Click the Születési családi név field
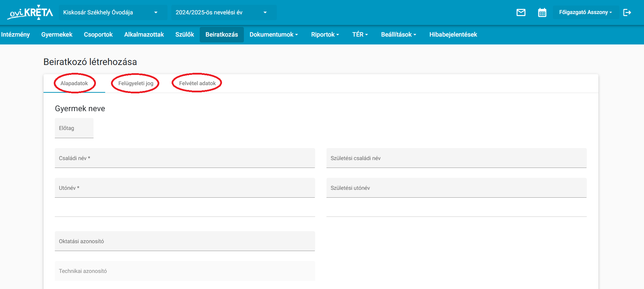This screenshot has width=644, height=289. (x=456, y=158)
